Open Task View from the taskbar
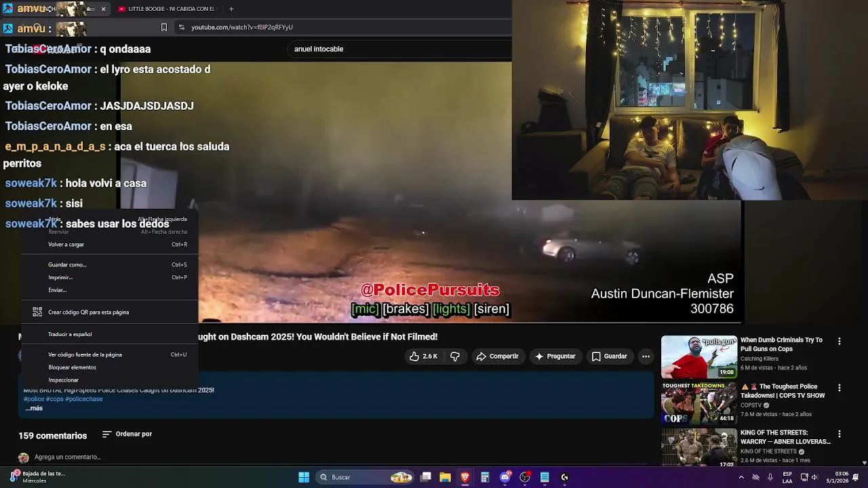 tap(426, 477)
